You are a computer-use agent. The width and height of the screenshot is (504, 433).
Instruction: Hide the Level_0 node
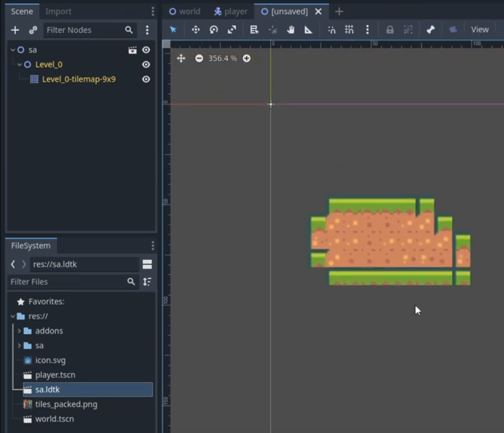pos(146,65)
